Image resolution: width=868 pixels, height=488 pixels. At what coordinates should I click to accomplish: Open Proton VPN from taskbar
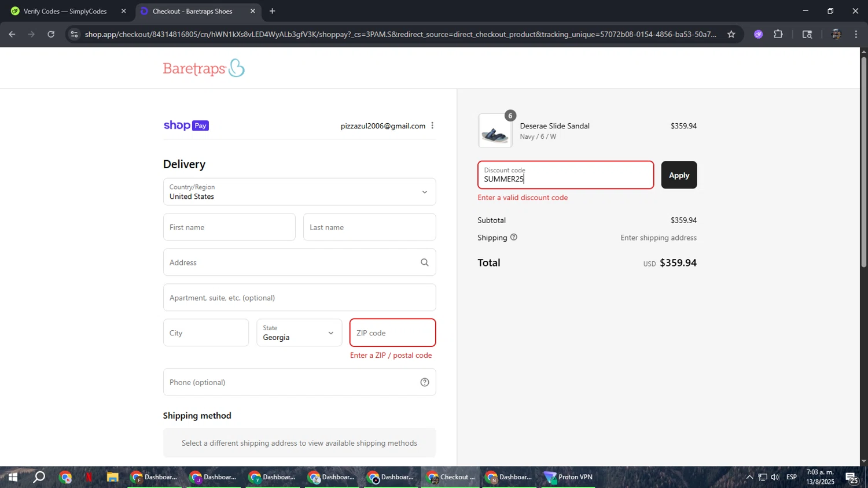568,477
